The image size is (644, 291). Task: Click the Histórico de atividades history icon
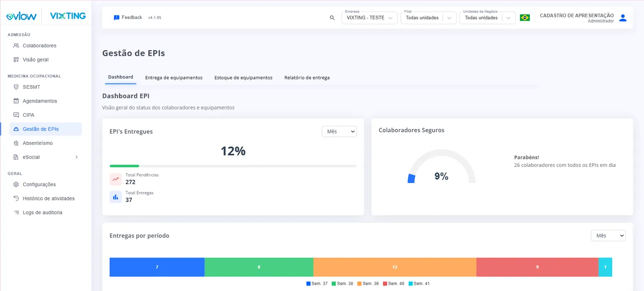click(16, 199)
